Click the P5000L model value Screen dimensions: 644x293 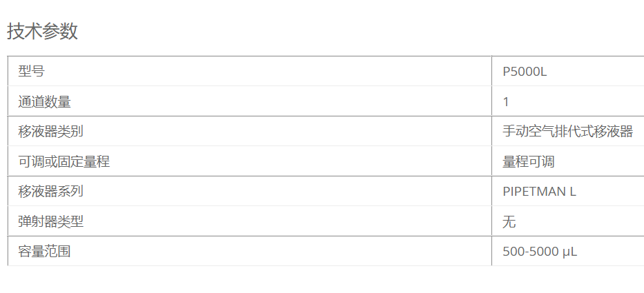point(525,72)
